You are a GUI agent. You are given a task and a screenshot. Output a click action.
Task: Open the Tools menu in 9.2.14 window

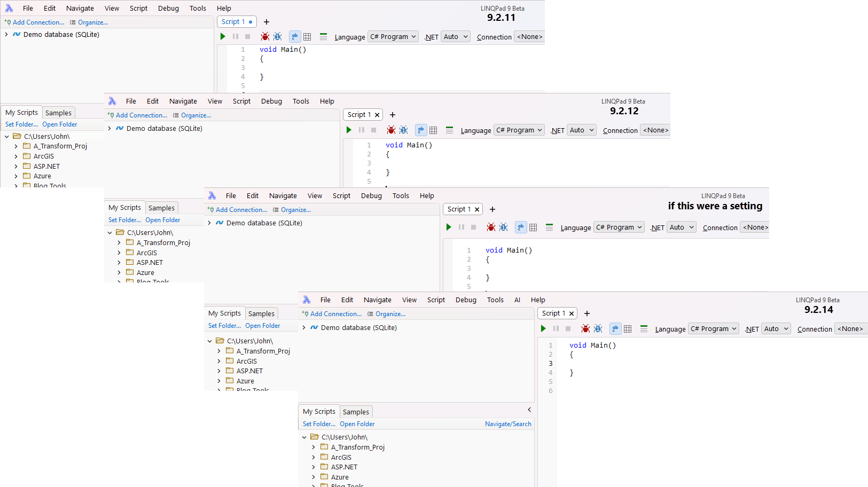tap(495, 300)
